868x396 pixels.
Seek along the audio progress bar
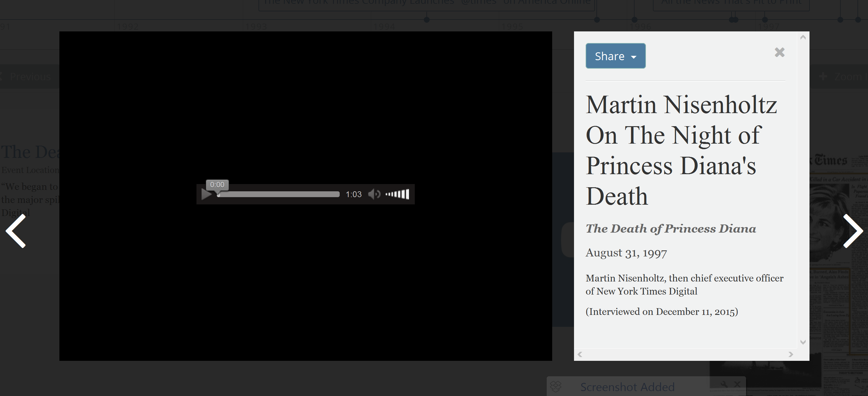[x=278, y=194]
